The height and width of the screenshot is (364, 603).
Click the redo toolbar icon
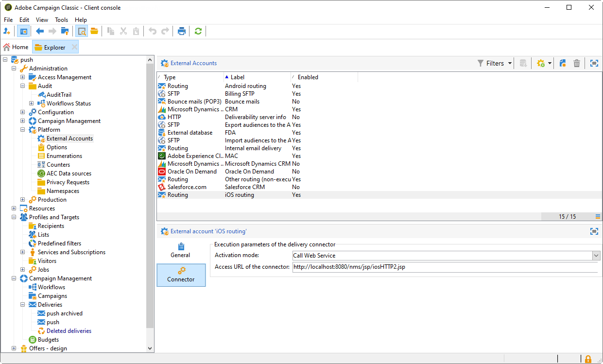coord(165,31)
